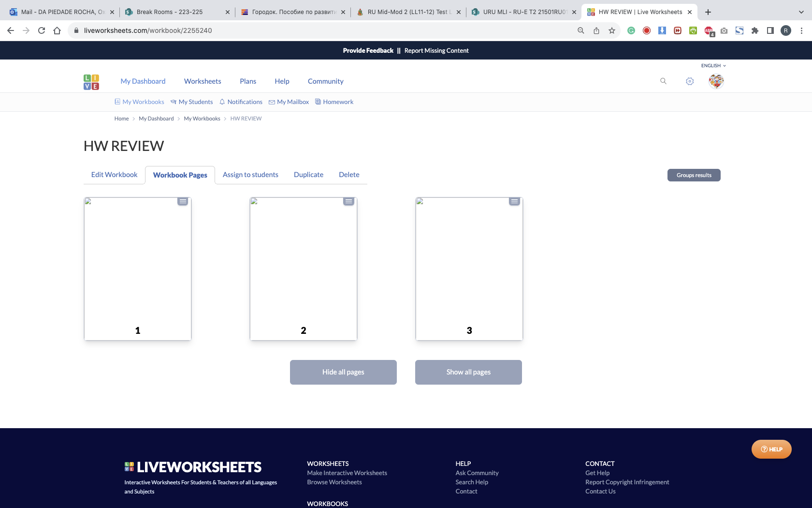This screenshot has width=812, height=508.
Task: Switch to the Edit Workbook tab
Action: tap(114, 175)
